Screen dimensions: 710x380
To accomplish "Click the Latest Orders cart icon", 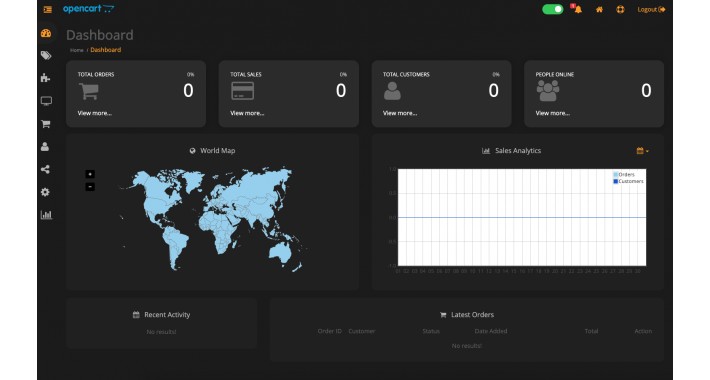I will tap(443, 315).
